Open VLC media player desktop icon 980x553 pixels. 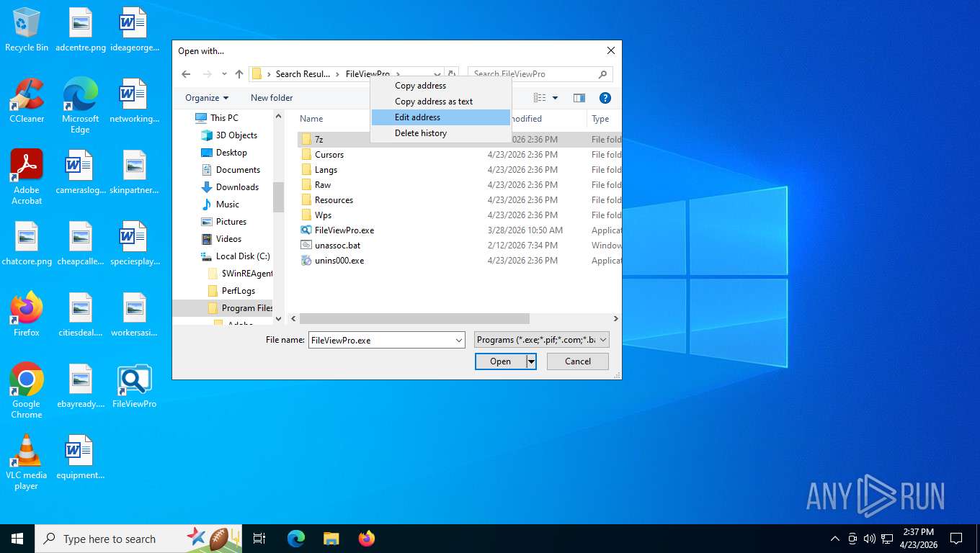click(x=27, y=462)
